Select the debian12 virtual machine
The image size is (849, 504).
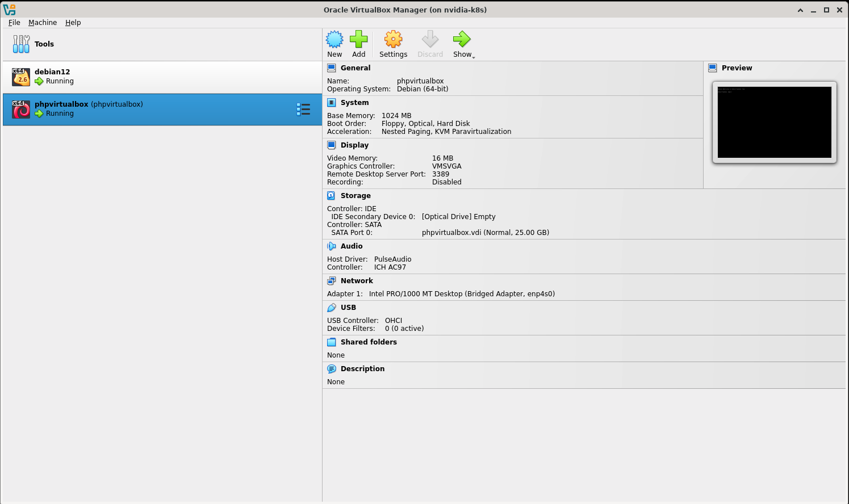coord(162,77)
